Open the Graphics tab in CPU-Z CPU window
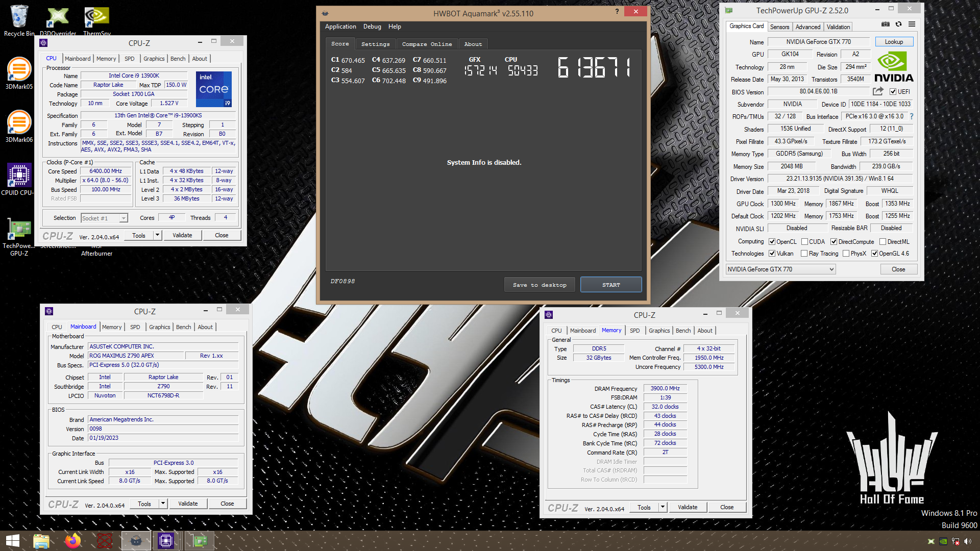The image size is (980, 551). coord(154,59)
